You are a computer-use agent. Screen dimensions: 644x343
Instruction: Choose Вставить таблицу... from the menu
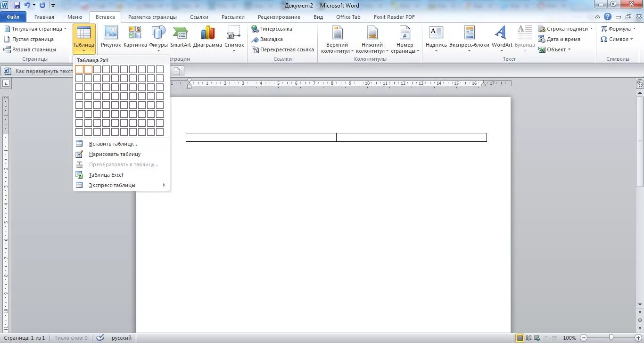click(x=122, y=144)
